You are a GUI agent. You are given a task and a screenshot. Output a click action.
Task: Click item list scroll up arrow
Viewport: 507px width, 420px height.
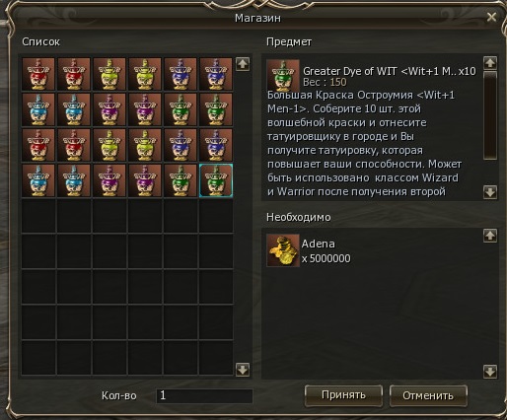[243, 64]
